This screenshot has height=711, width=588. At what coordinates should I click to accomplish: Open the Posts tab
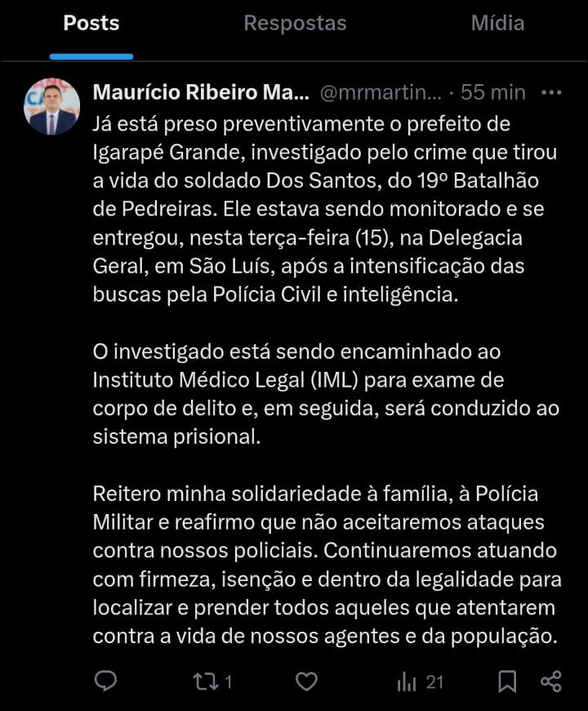pos(91,24)
